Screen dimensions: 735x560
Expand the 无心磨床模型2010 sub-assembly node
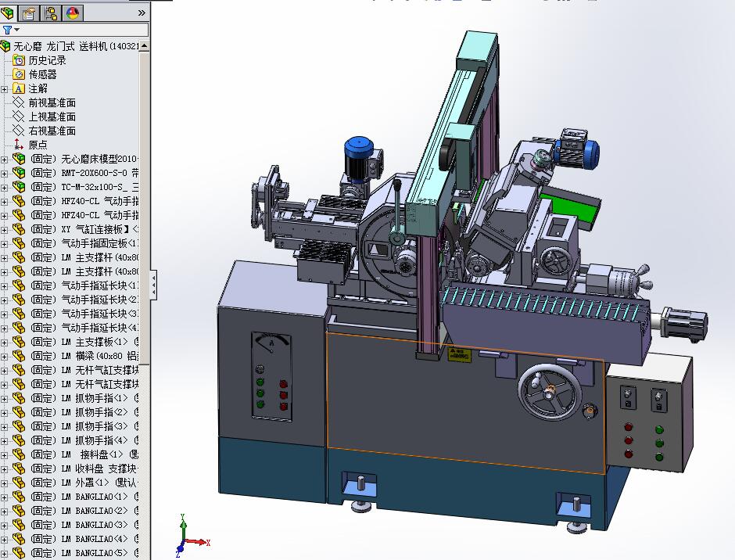pyautogui.click(x=4, y=160)
